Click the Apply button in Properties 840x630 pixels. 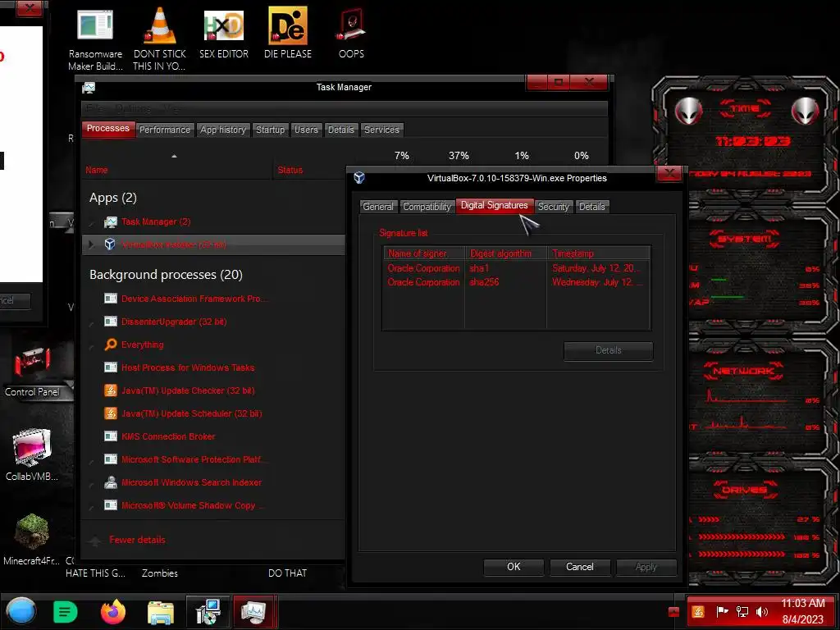[x=646, y=567]
